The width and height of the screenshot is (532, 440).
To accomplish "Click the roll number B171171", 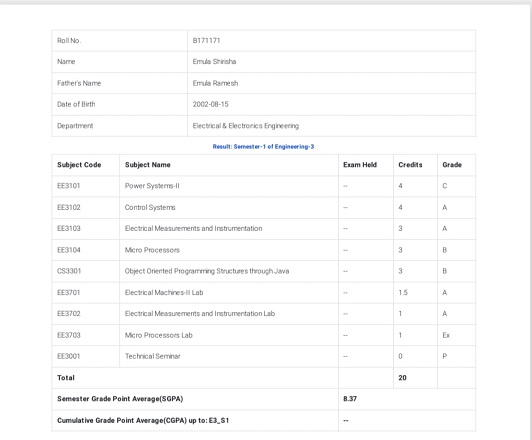I will coord(206,41).
